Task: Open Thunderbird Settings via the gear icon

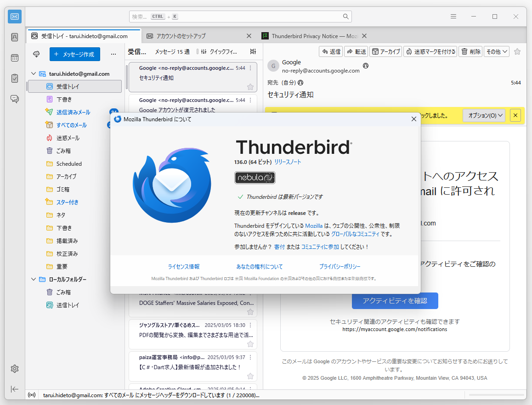Action: point(14,368)
